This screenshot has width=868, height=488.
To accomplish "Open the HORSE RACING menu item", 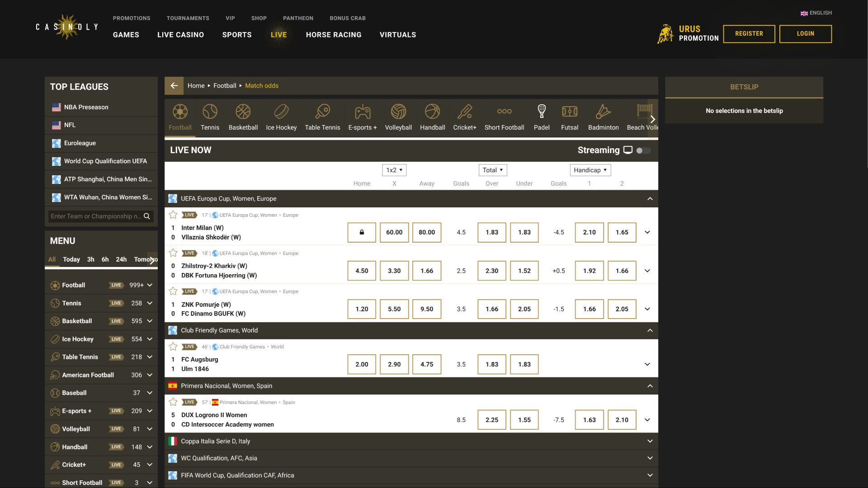I will point(334,34).
